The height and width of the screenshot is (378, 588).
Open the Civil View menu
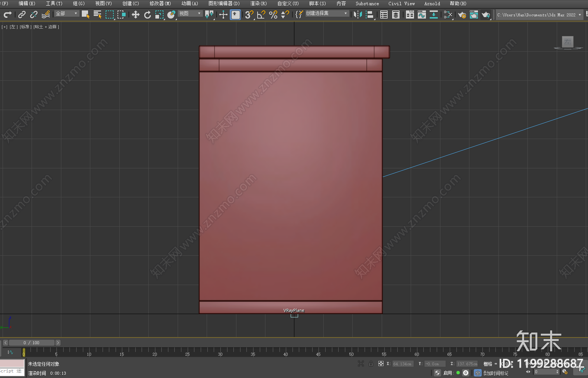tap(401, 3)
